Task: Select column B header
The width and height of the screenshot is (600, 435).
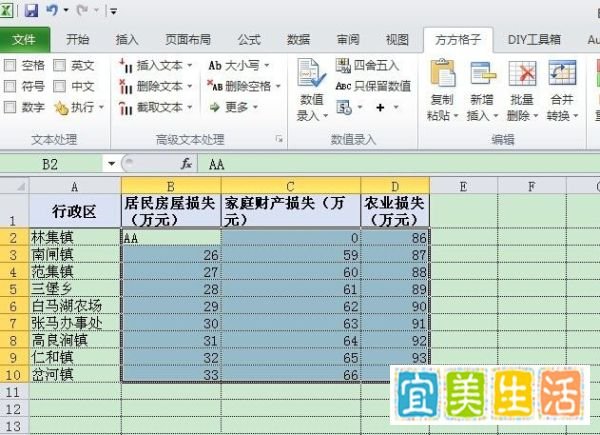Action: click(x=171, y=186)
